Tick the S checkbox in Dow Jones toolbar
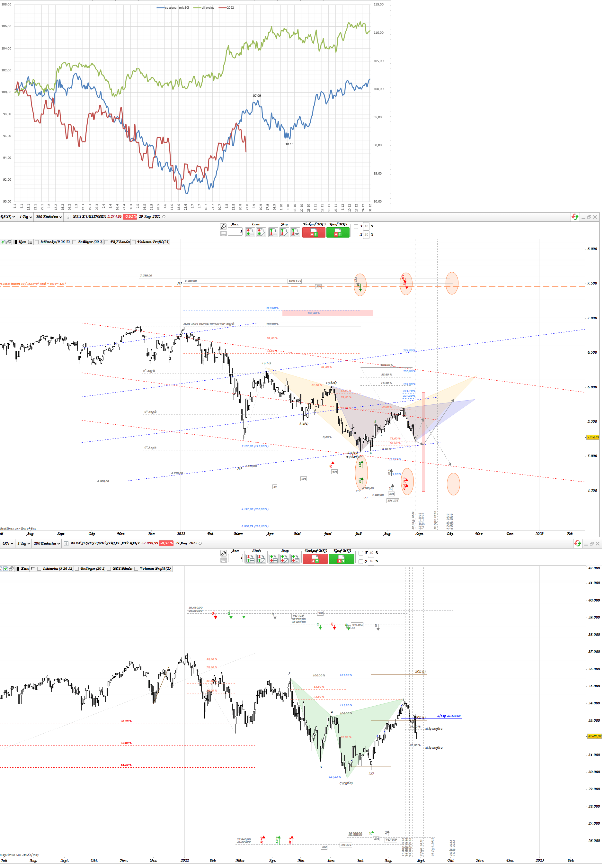 coord(361,561)
